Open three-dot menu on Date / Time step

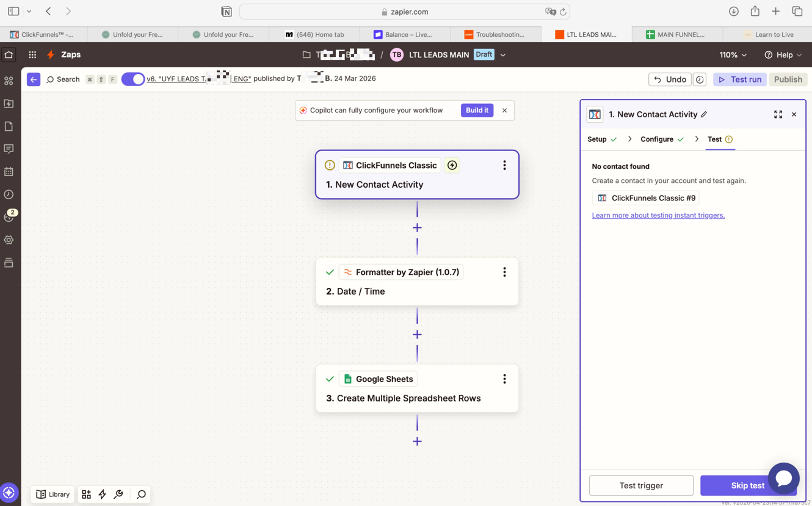(x=504, y=272)
